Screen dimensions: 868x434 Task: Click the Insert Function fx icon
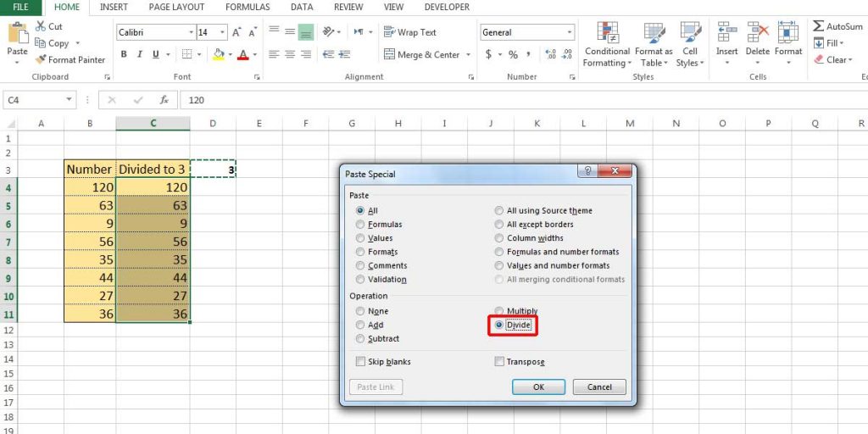coord(164,100)
